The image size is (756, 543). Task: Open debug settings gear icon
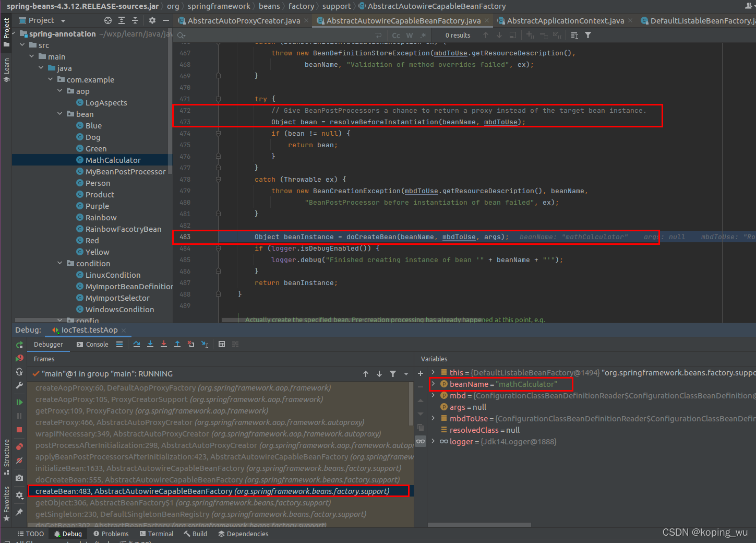(x=19, y=495)
